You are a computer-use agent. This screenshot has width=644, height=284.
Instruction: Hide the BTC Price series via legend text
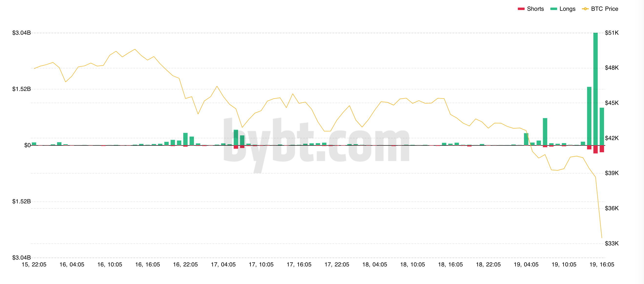pos(604,9)
